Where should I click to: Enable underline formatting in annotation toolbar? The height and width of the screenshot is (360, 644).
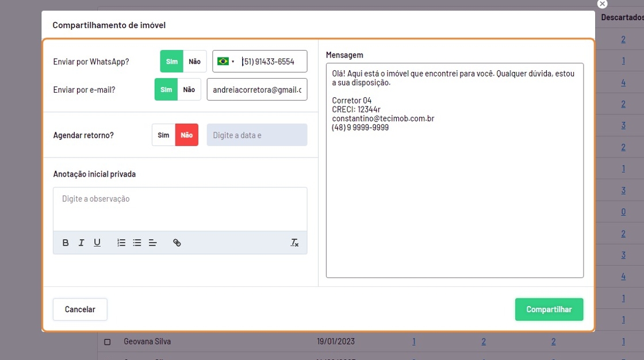click(x=97, y=243)
